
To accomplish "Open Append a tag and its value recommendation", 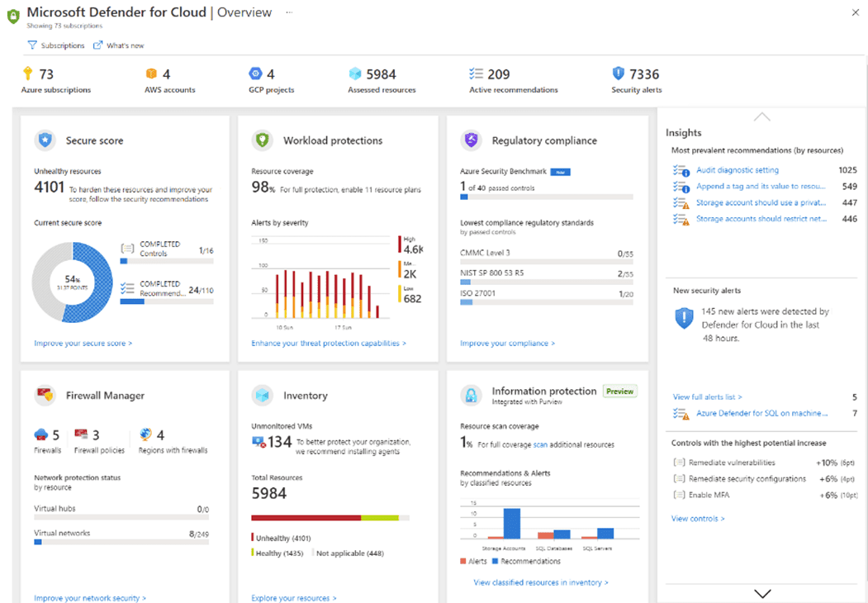I will pyautogui.click(x=761, y=186).
